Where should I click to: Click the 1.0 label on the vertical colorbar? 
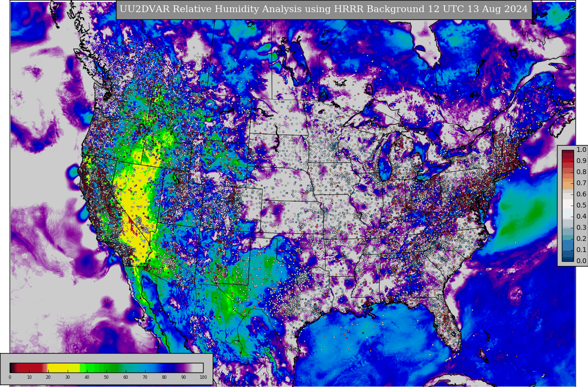581,150
